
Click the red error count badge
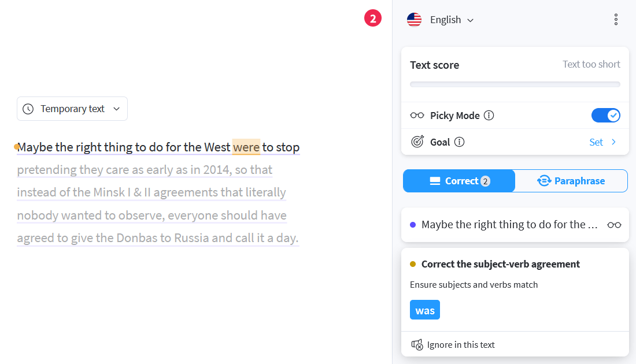373,18
